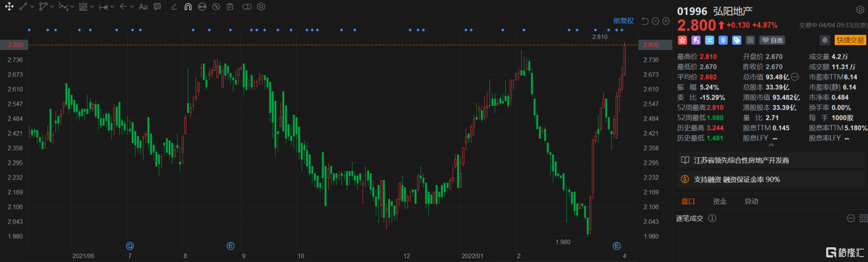Toggle the overlapping circles compare icon
The image size is (868, 262).
(x=246, y=7)
